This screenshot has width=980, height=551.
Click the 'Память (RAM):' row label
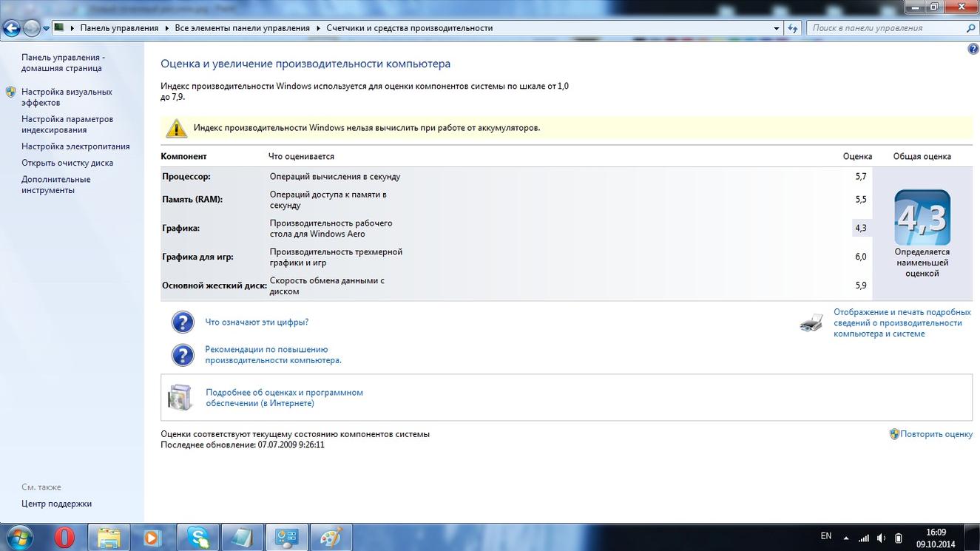pos(192,199)
